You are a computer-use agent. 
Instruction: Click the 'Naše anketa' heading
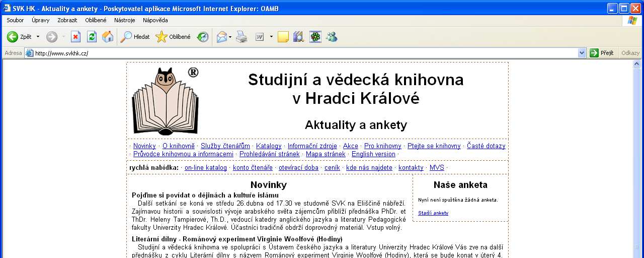(460, 185)
